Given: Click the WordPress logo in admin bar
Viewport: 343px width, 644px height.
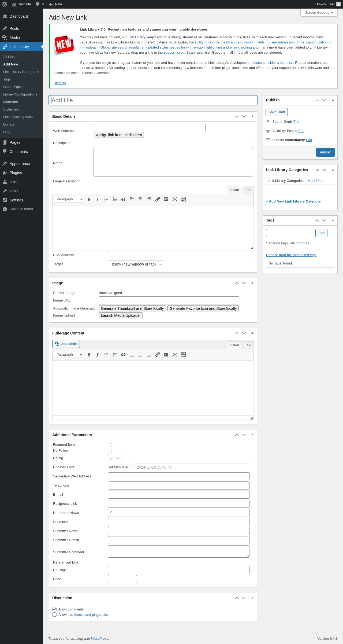Looking at the screenshot, I should coord(5,4).
